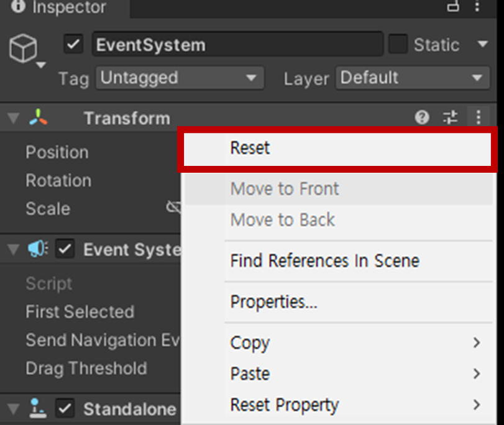Select Move to Front menu item
504x425 pixels.
pyautogui.click(x=339, y=189)
